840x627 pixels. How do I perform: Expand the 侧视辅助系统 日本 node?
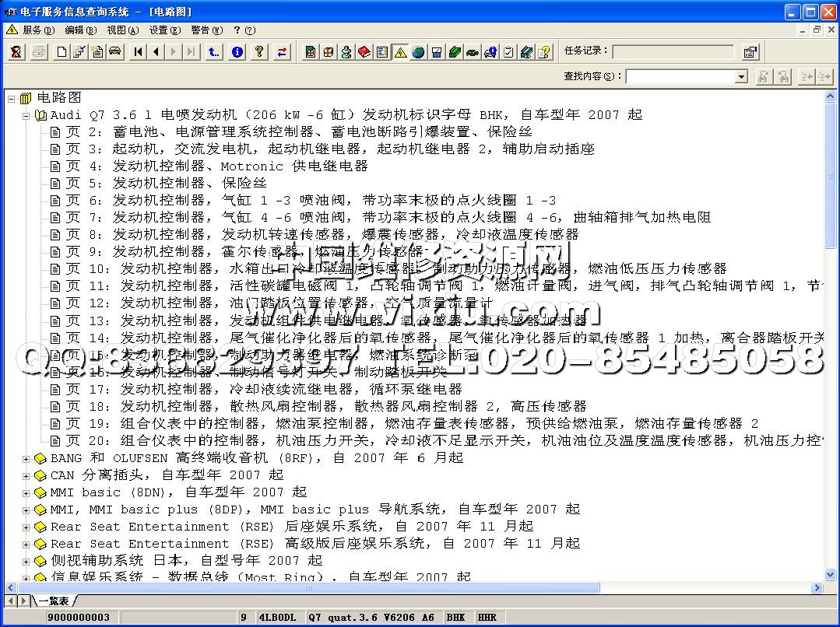(x=26, y=562)
